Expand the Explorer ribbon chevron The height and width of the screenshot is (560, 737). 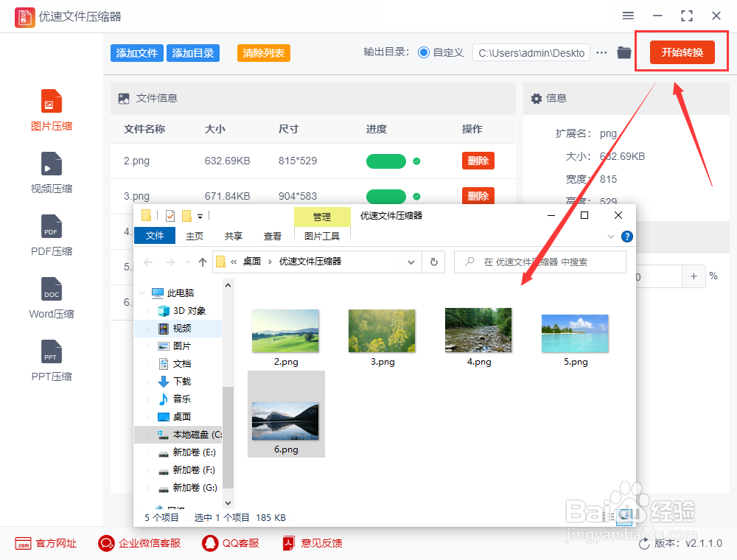coord(610,237)
